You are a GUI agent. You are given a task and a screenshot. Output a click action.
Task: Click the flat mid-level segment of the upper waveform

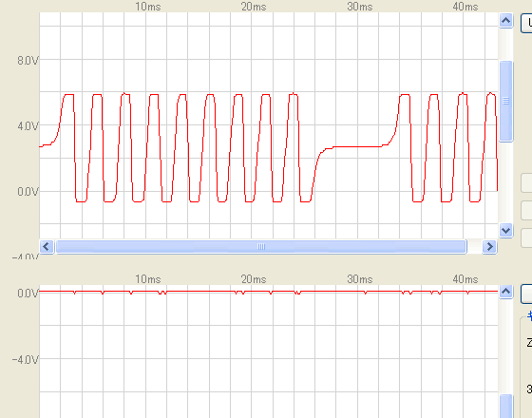[x=358, y=147]
